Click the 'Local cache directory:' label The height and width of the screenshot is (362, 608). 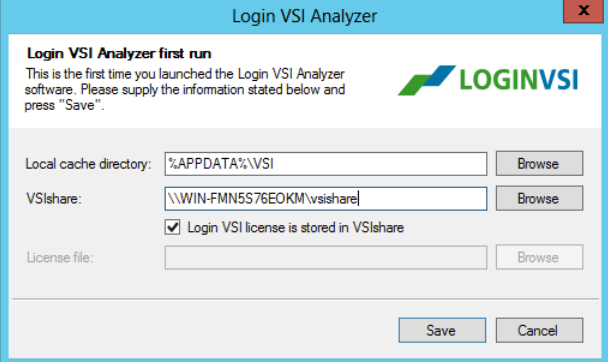[x=88, y=164]
